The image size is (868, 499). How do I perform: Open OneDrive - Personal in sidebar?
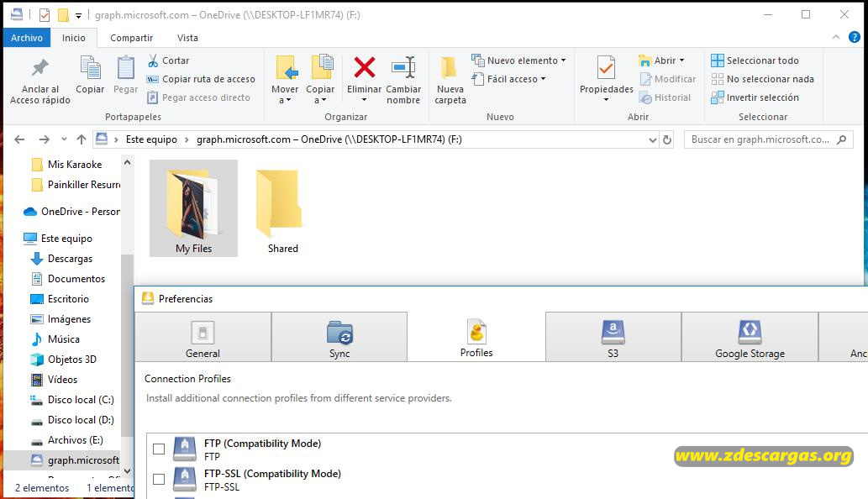[72, 212]
